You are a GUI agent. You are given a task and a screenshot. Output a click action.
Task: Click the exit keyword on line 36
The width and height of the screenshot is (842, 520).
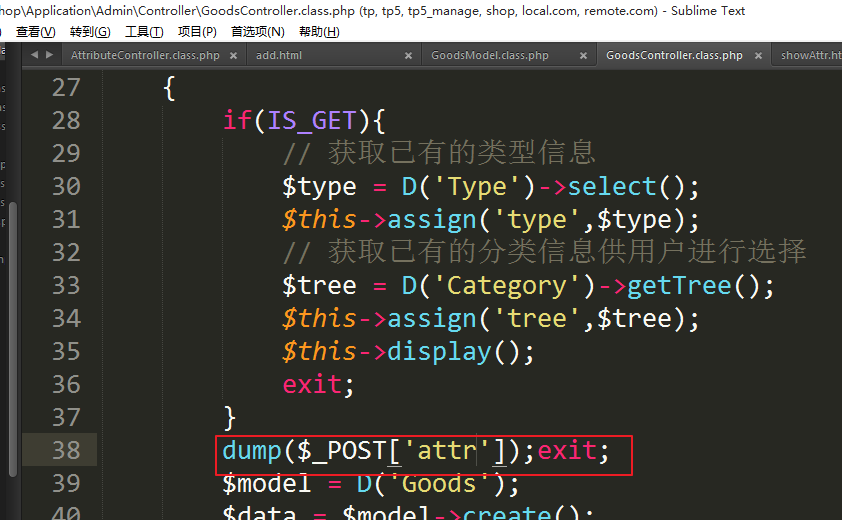tap(318, 385)
